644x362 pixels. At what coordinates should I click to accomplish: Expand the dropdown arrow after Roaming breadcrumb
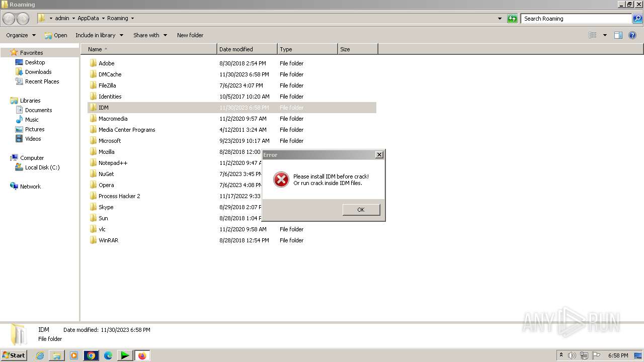point(133,18)
